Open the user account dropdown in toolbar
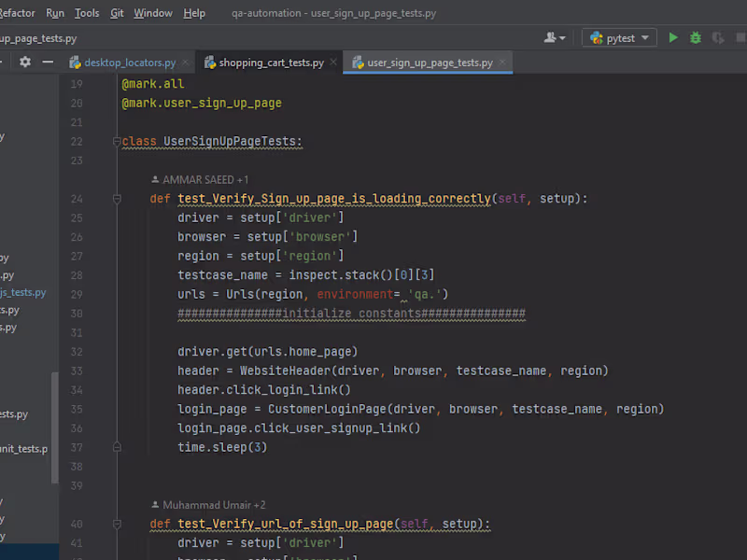747x560 pixels. click(555, 38)
